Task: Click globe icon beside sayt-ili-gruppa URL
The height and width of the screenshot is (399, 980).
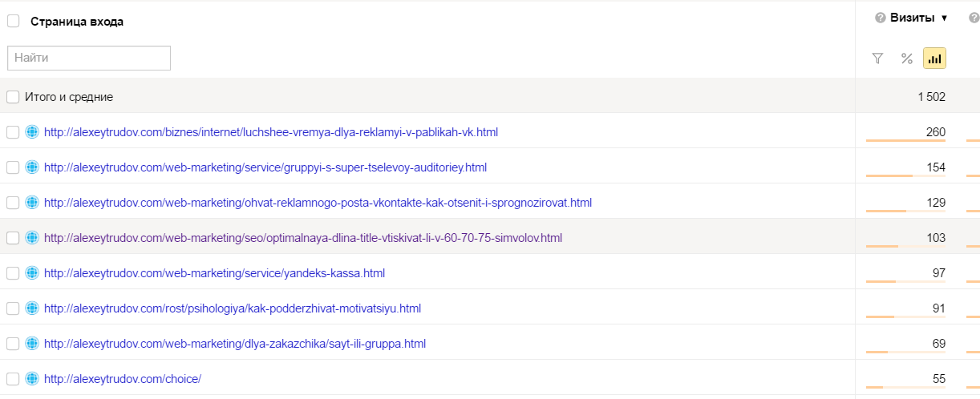Action: 32,344
